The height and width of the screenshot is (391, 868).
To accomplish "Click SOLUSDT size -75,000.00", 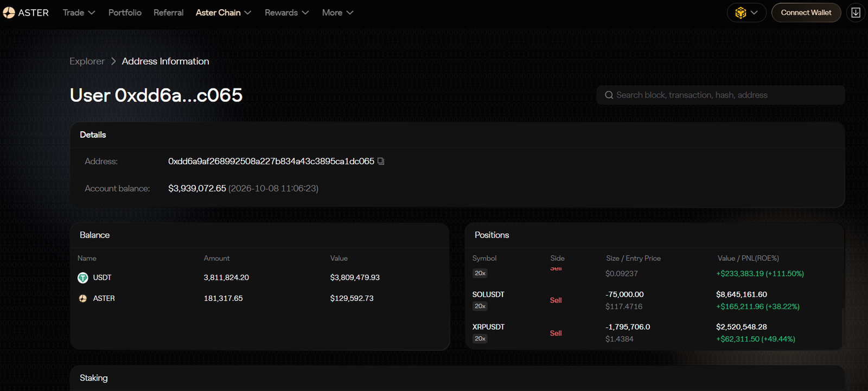I will [x=624, y=294].
